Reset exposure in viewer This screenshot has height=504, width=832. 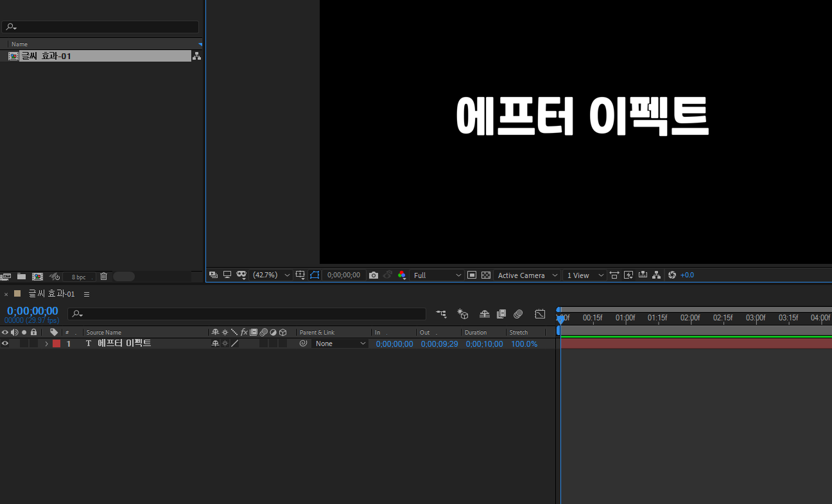click(672, 275)
